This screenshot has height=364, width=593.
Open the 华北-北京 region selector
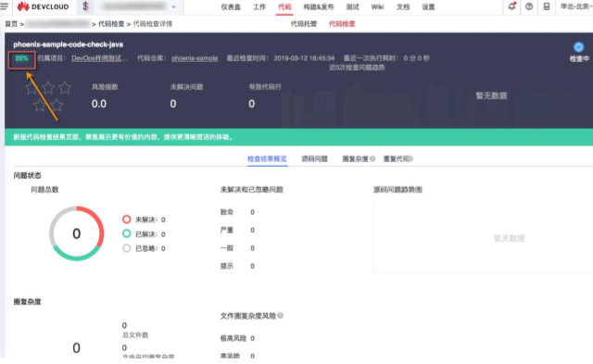(x=576, y=6)
